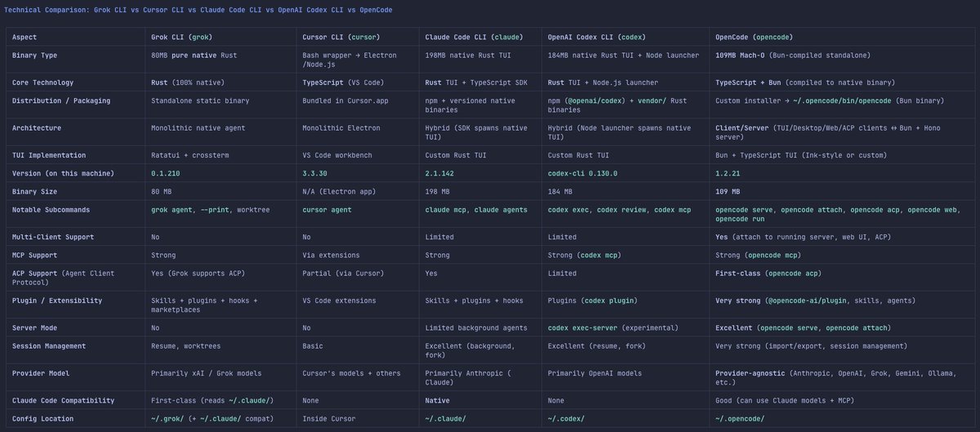Click the 'Rust (100% native)' cell
The height and width of the screenshot is (432, 980).
[188, 82]
